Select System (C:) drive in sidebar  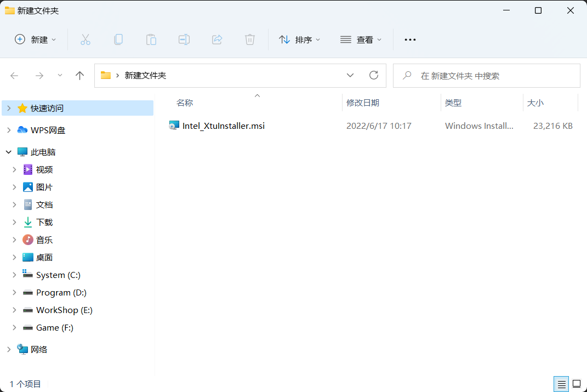pos(58,275)
